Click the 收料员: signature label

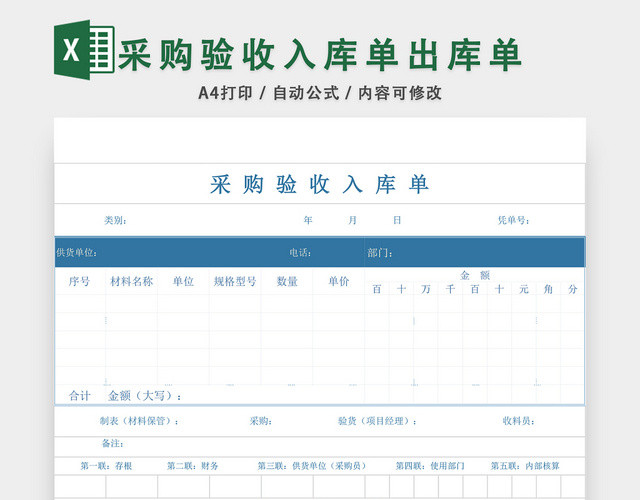pos(518,421)
